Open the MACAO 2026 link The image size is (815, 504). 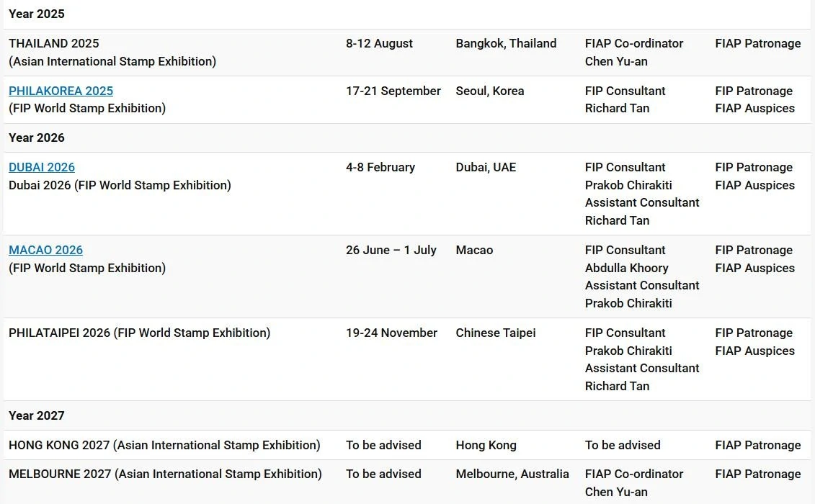coord(45,250)
